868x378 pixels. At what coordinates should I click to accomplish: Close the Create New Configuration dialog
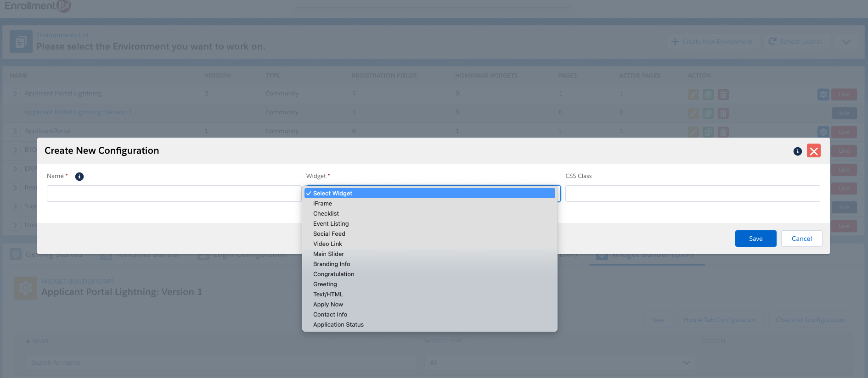[x=813, y=151]
